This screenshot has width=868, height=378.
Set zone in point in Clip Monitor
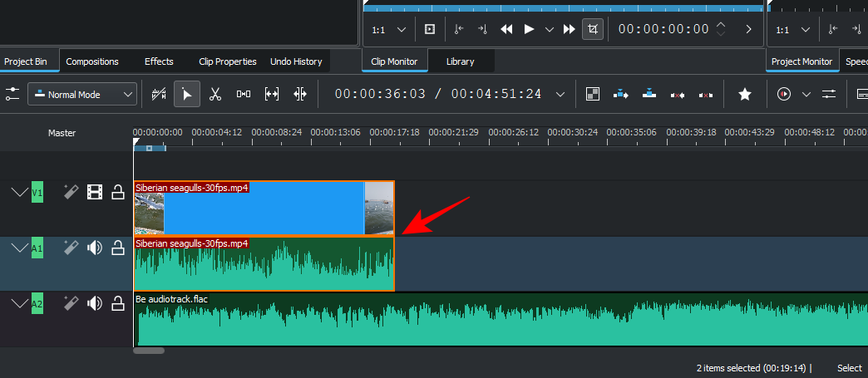tap(459, 29)
